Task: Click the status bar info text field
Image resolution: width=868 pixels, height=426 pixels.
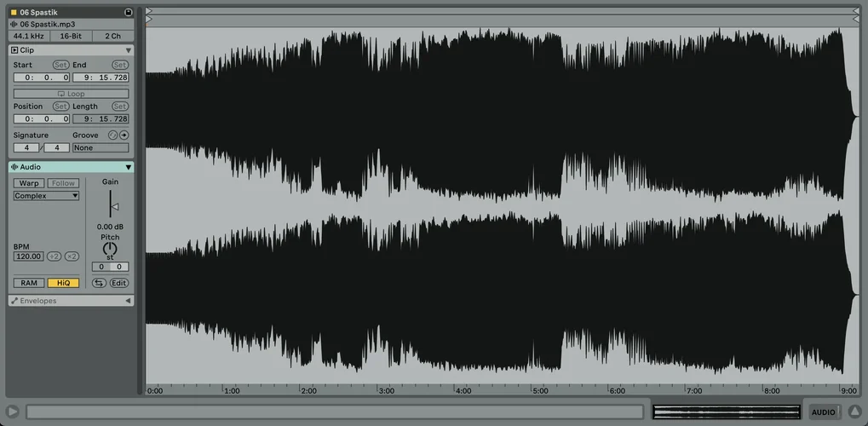Action: 335,412
